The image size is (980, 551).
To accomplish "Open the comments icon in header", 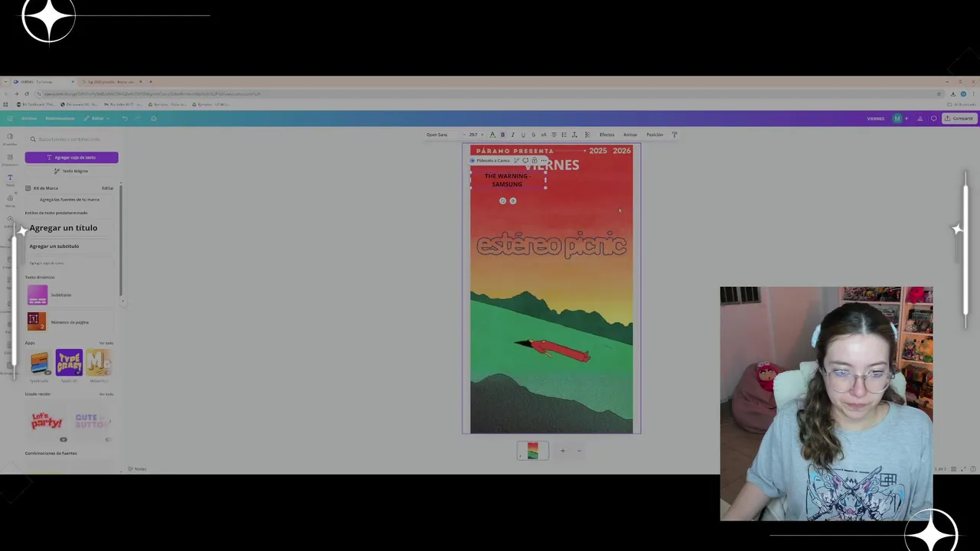I will click(x=933, y=119).
